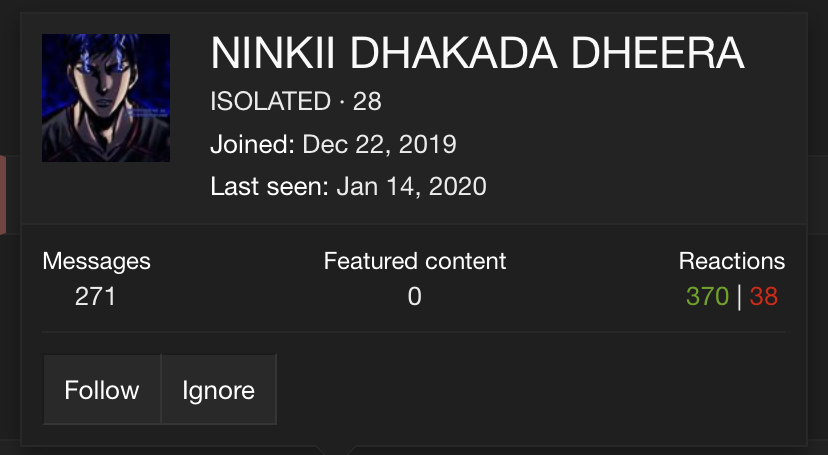Open the Featured content count 0

[415, 296]
